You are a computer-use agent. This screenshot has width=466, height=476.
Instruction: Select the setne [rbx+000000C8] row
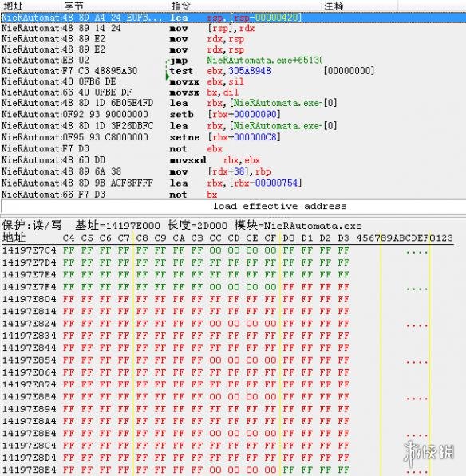point(233,137)
